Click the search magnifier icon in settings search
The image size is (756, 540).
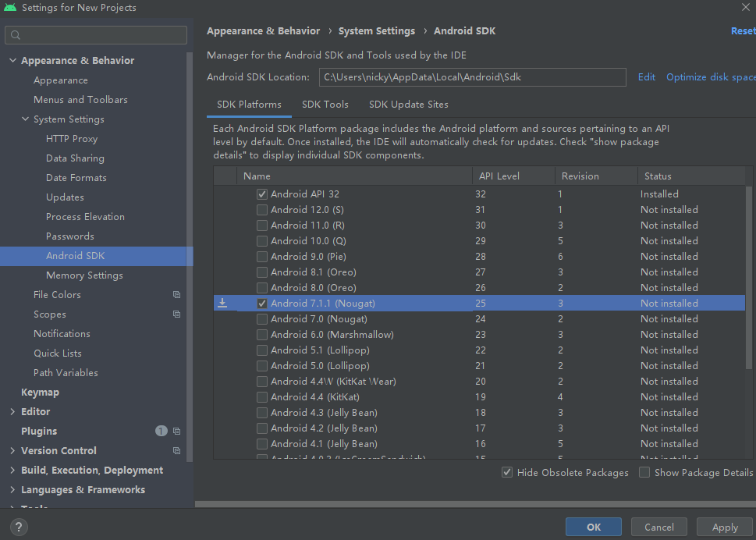click(x=16, y=34)
